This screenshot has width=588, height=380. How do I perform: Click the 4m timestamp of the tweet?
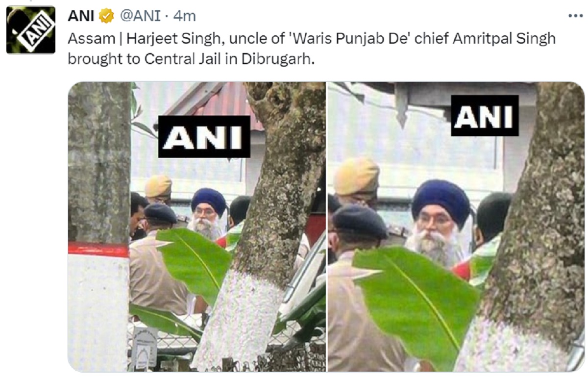coord(185,16)
